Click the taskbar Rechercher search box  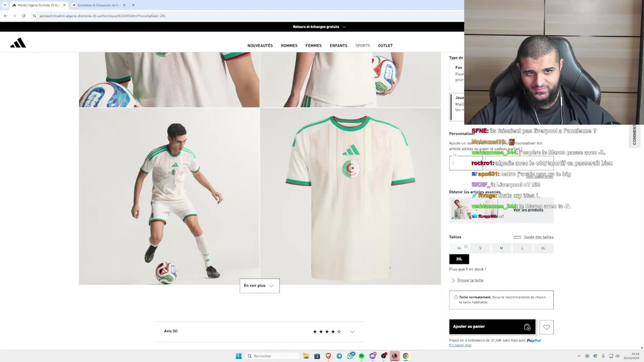(272, 356)
